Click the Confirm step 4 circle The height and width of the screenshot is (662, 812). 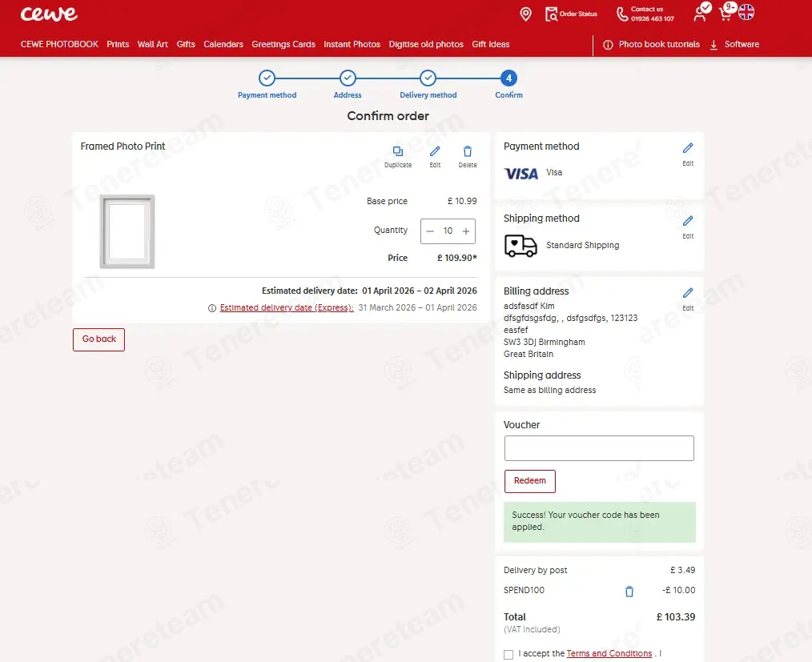[x=509, y=78]
